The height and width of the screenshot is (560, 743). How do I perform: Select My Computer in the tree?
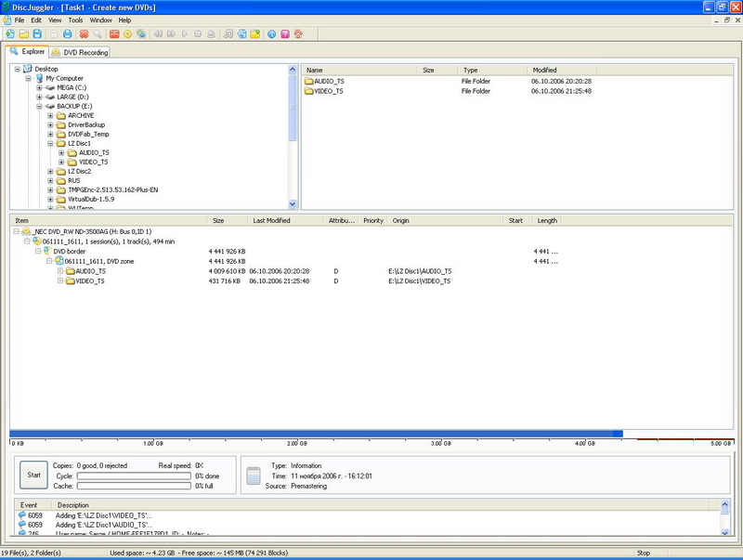(x=64, y=79)
